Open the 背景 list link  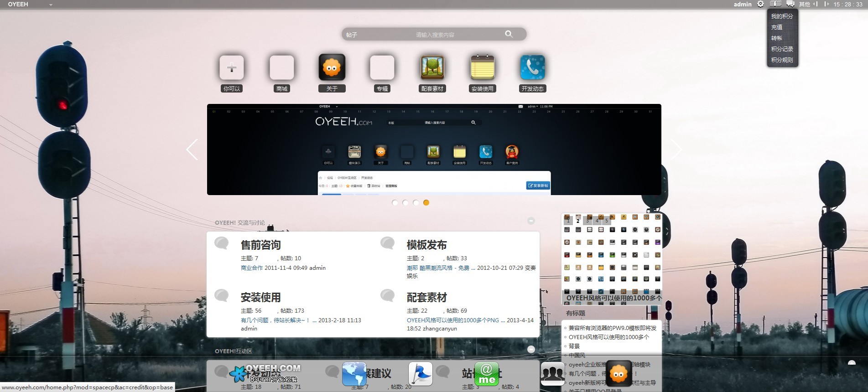pos(574,346)
